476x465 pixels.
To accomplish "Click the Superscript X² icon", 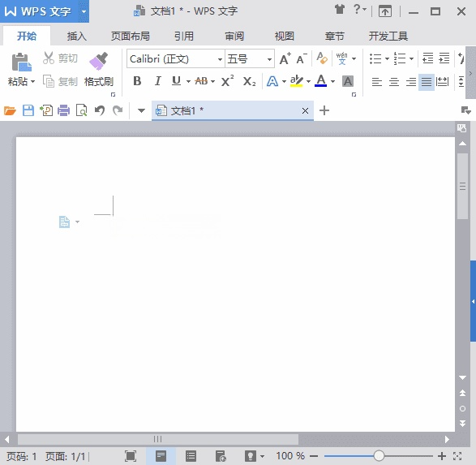I will [x=227, y=81].
